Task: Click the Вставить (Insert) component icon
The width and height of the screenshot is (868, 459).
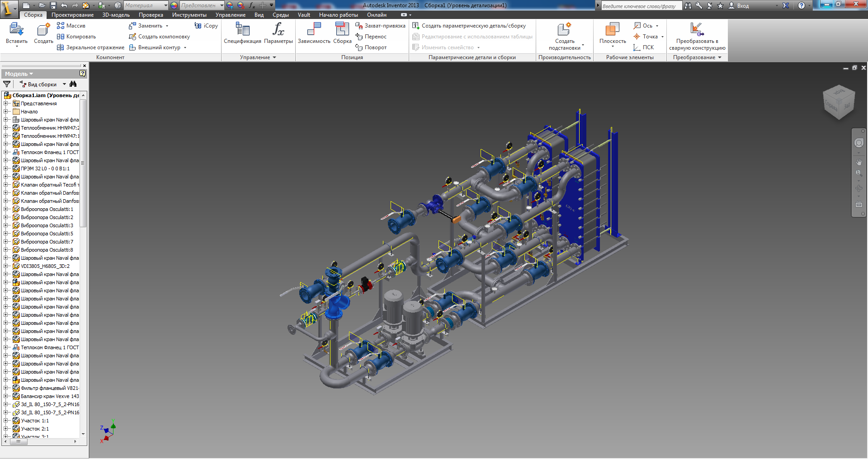Action: [x=16, y=30]
